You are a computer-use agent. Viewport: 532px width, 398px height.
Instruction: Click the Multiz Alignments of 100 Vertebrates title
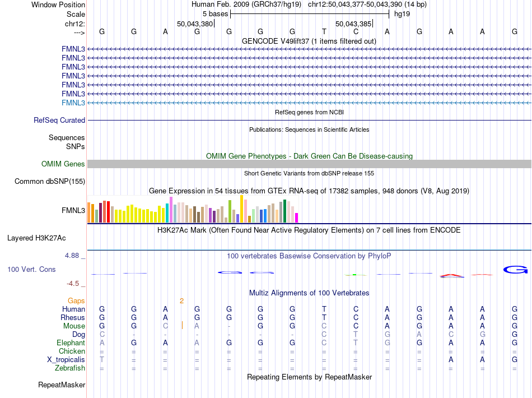(309, 293)
